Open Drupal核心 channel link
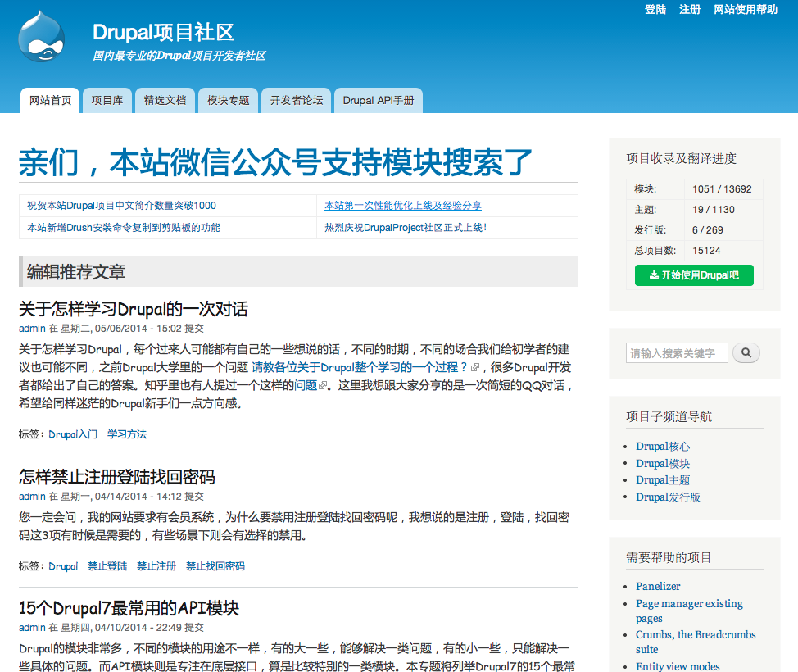This screenshot has width=798, height=672. click(x=663, y=447)
